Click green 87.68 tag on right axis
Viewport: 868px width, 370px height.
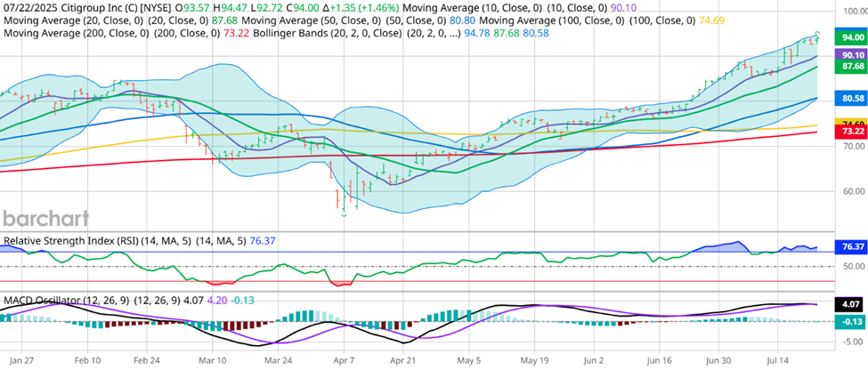tap(851, 67)
